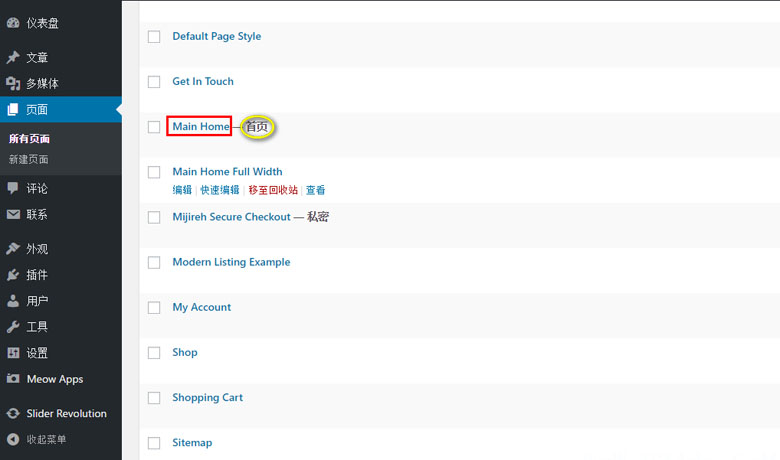Viewport: 780px width, 460px height.
Task: Open Media via the 多媒体 icon
Action: 13,84
